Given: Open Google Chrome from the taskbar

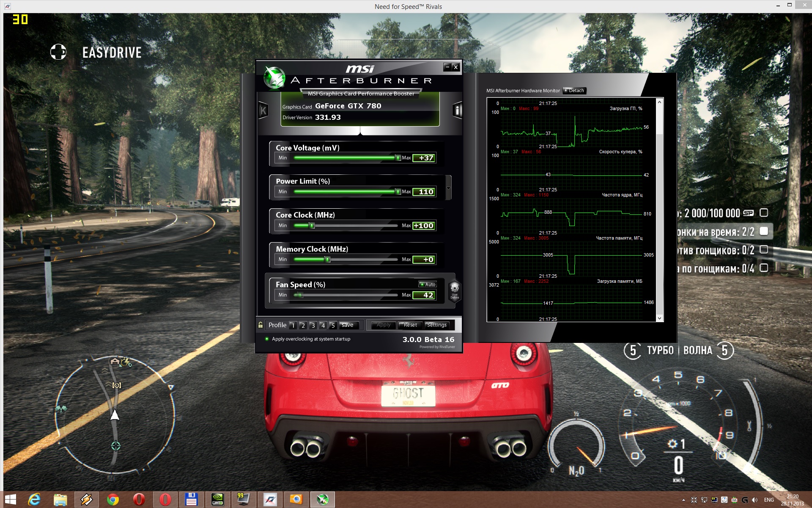Looking at the screenshot, I should click(x=112, y=500).
